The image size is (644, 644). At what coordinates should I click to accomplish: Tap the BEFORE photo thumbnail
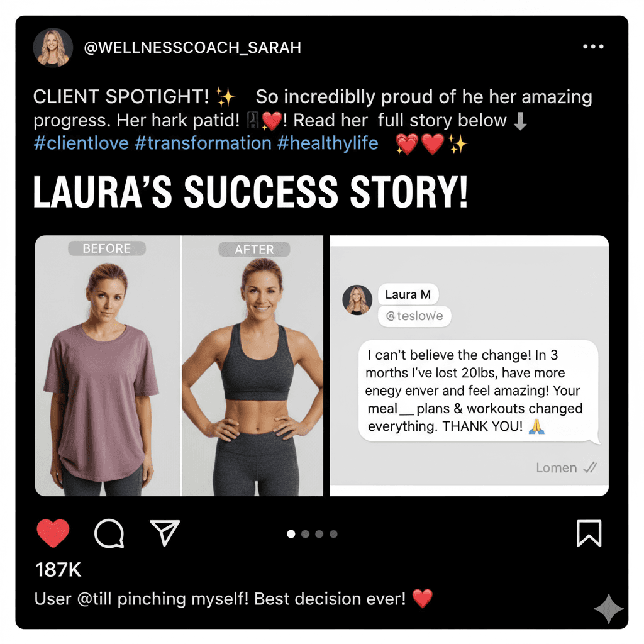[x=108, y=365]
